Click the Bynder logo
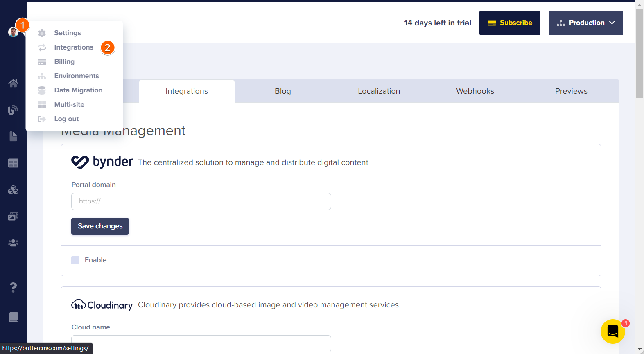 click(x=102, y=162)
